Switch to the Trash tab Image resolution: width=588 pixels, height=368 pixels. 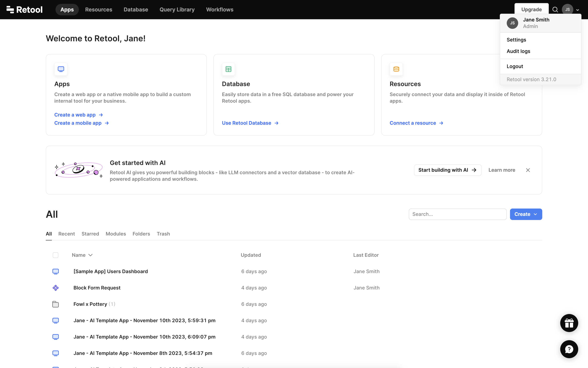[x=163, y=234]
